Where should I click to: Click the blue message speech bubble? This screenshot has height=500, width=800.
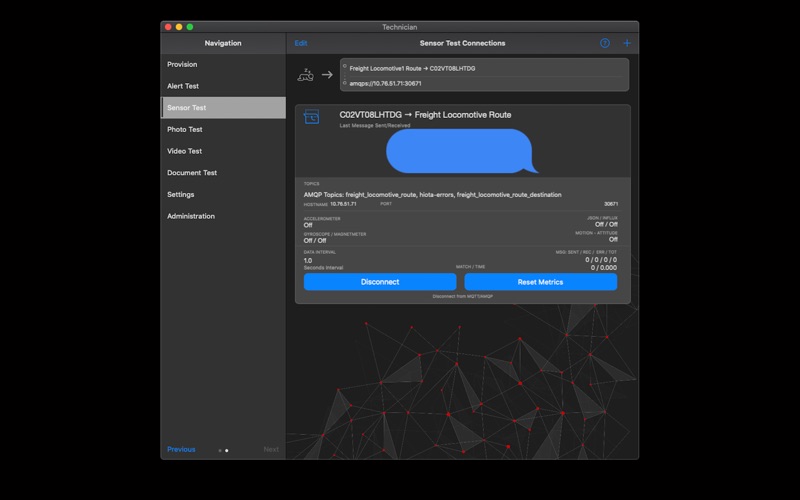tap(462, 151)
